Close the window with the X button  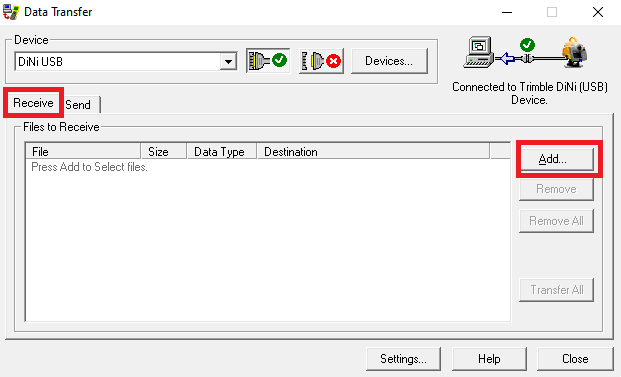coord(598,12)
